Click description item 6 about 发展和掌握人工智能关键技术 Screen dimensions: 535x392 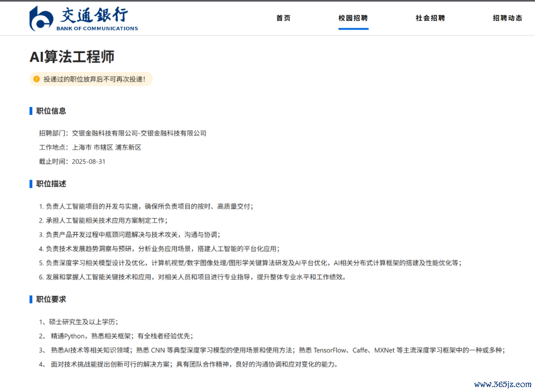pos(192,277)
